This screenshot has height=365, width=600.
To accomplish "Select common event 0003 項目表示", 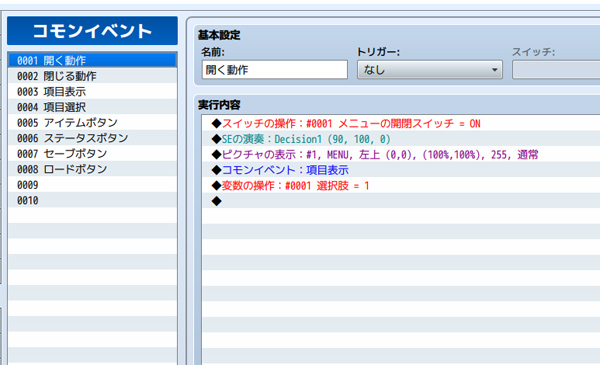I will coord(92,91).
